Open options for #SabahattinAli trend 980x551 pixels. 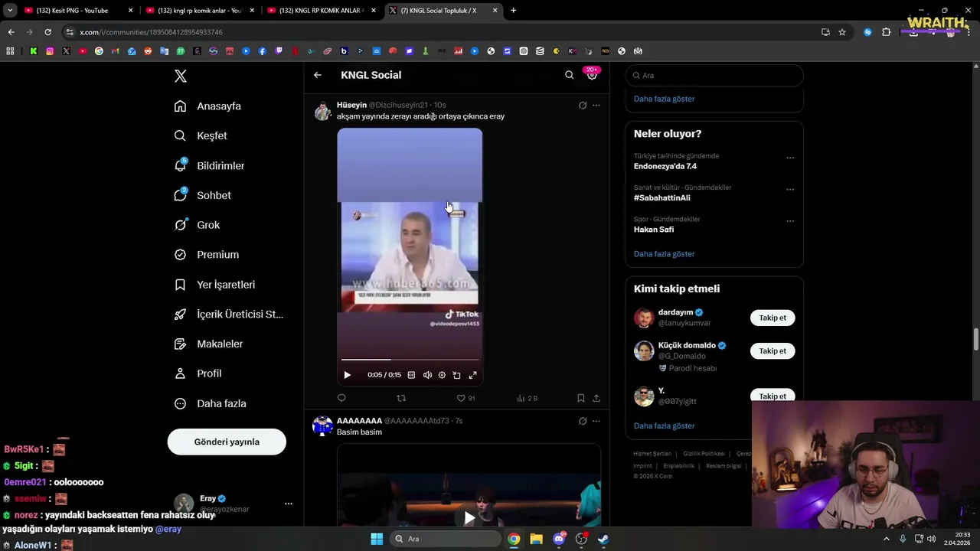[790, 189]
